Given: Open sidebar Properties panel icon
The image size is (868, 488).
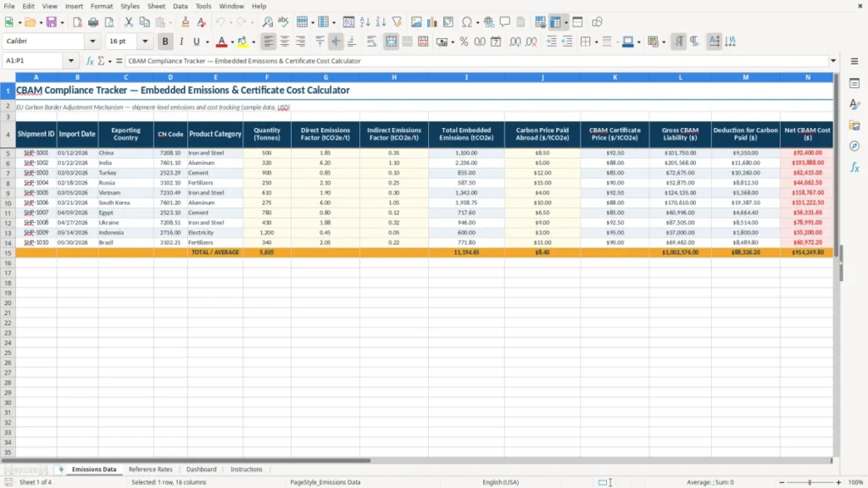Looking at the screenshot, I should coord(854,84).
